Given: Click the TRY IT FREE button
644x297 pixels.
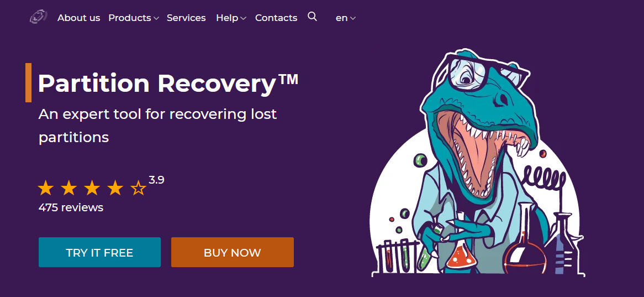Looking at the screenshot, I should [x=100, y=252].
